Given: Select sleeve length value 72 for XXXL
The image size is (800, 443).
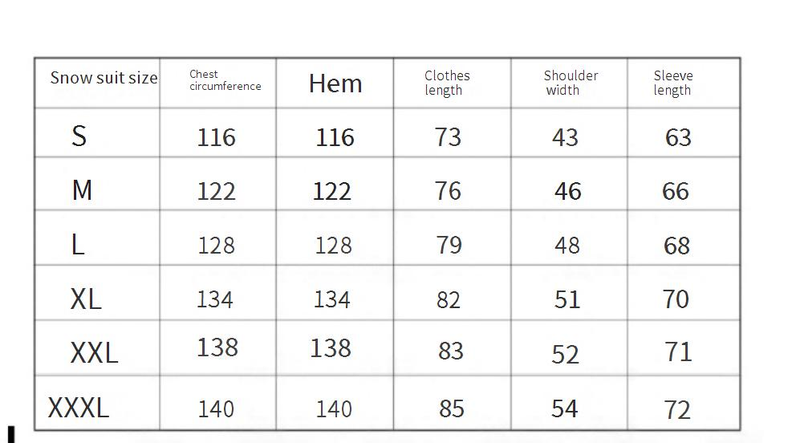Looking at the screenshot, I should click(677, 409).
